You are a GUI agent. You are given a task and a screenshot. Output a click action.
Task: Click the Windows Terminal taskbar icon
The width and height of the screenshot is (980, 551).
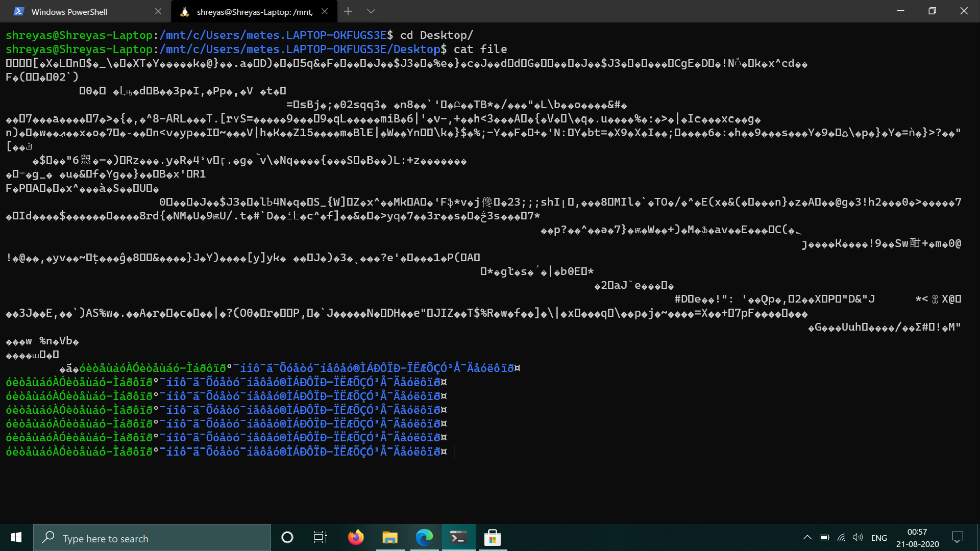[458, 537]
